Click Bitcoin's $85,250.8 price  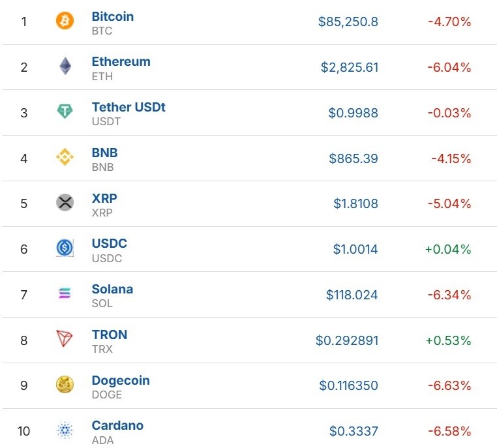tap(348, 22)
